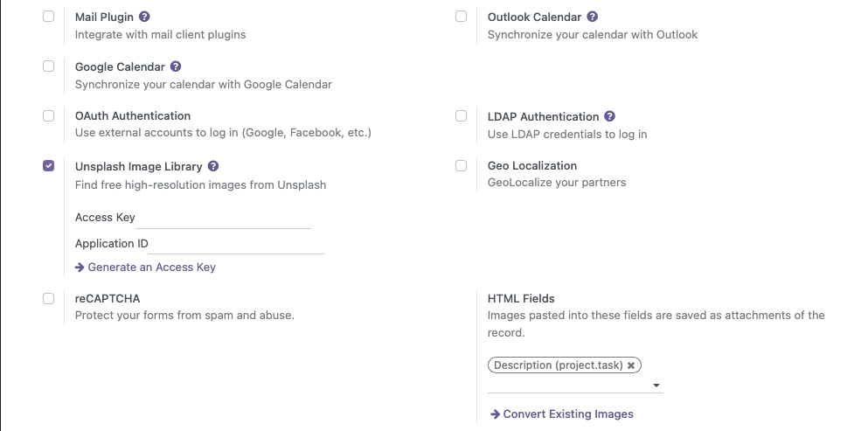Open help for Outlook Calendar
Screen dimensions: 868x431
(593, 17)
